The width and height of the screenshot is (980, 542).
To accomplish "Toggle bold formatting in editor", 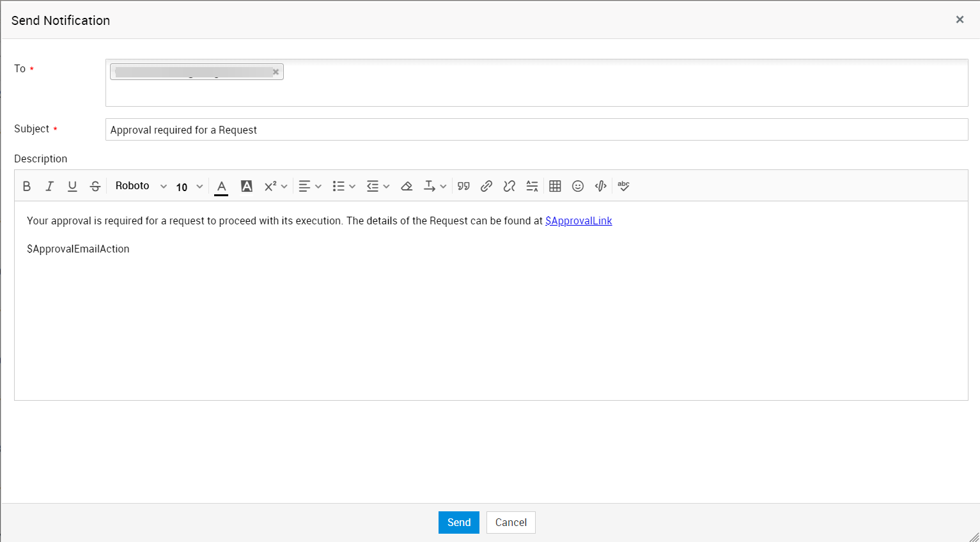I will point(27,186).
